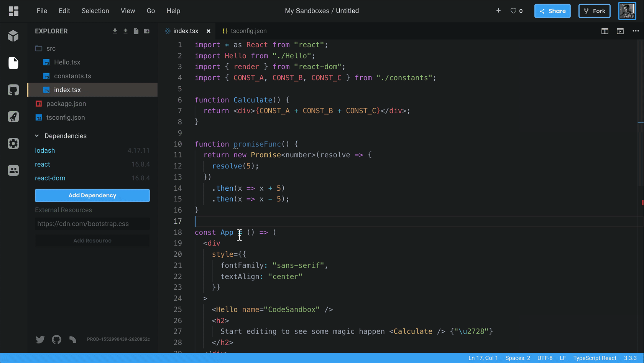Upload files using the upload arrow icon
The height and width of the screenshot is (363, 644).
pyautogui.click(x=125, y=31)
